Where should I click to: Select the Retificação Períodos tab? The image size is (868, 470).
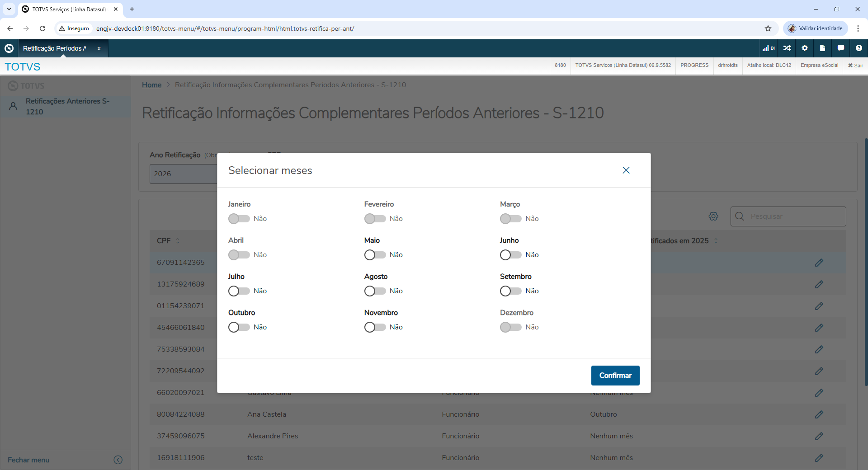(x=55, y=48)
